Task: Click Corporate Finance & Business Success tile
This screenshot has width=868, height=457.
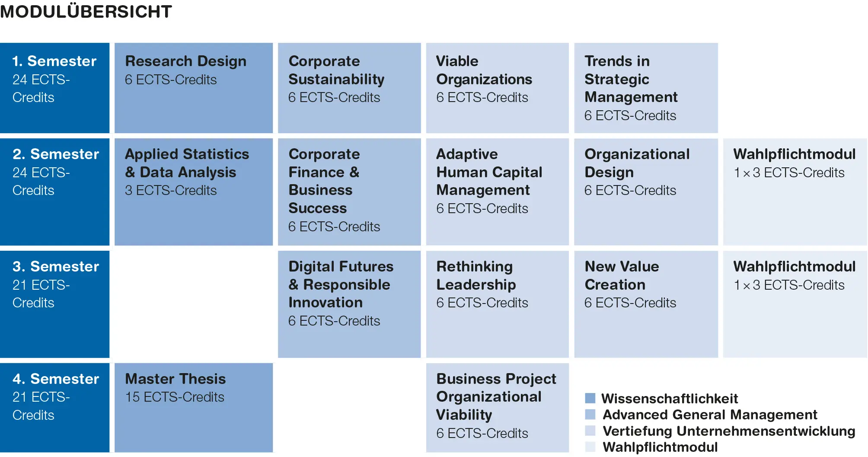Action: (x=349, y=192)
